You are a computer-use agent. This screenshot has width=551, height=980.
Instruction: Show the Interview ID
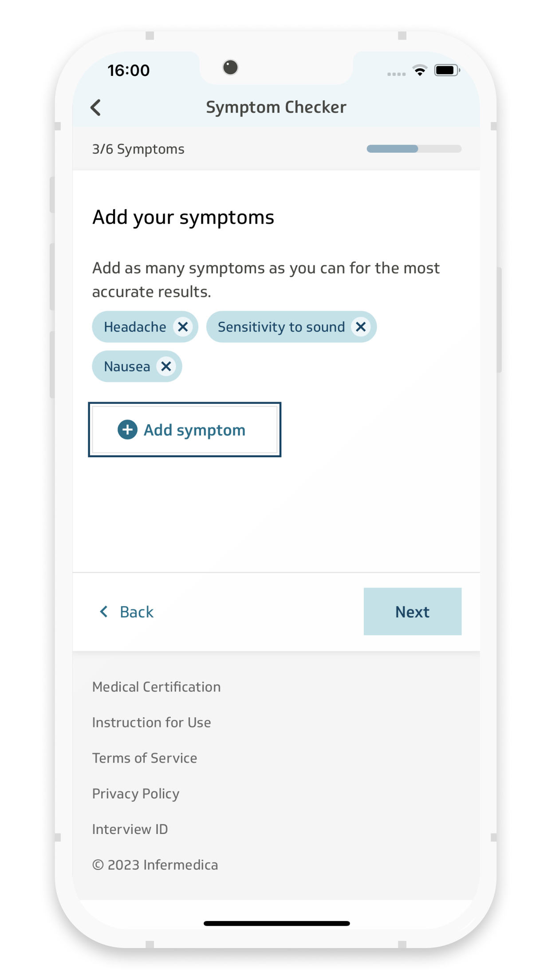130,829
